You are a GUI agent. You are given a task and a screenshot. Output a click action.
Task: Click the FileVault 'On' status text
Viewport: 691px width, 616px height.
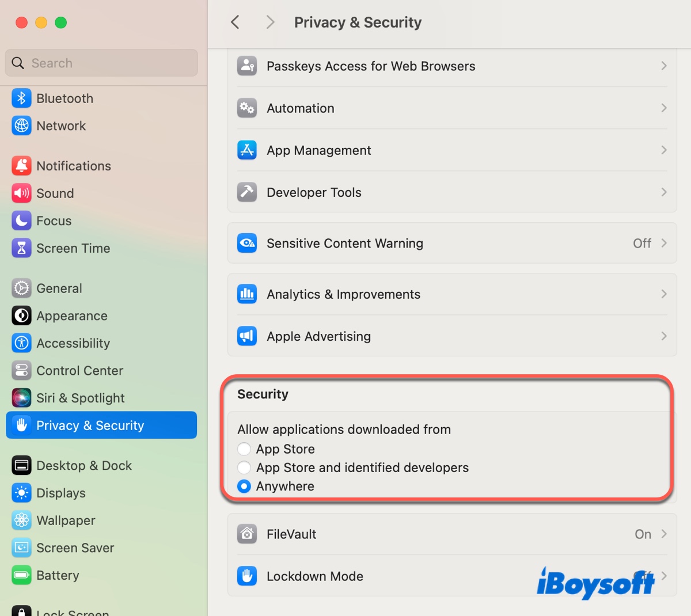pyautogui.click(x=643, y=534)
